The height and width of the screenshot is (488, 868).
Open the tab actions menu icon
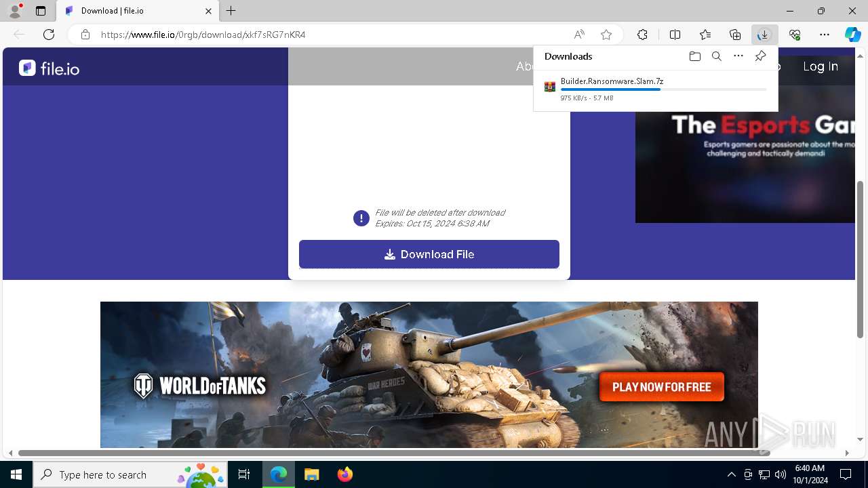point(41,11)
